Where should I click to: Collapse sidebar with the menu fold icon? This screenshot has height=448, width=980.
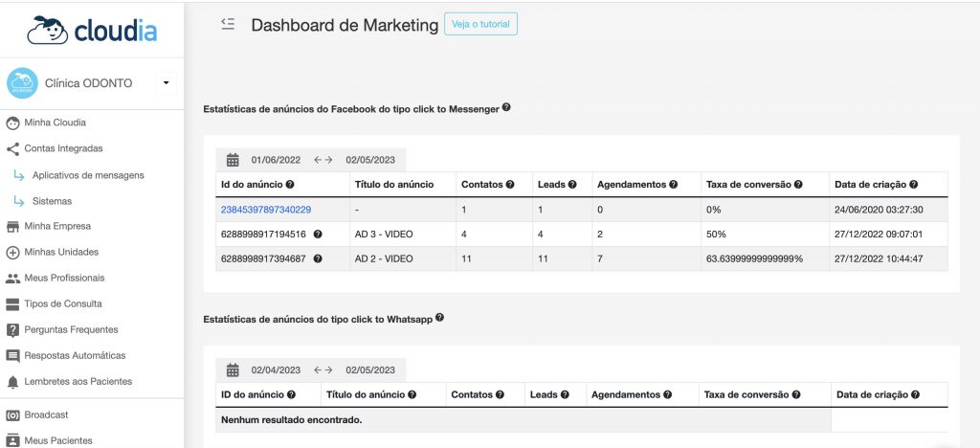pos(228,24)
